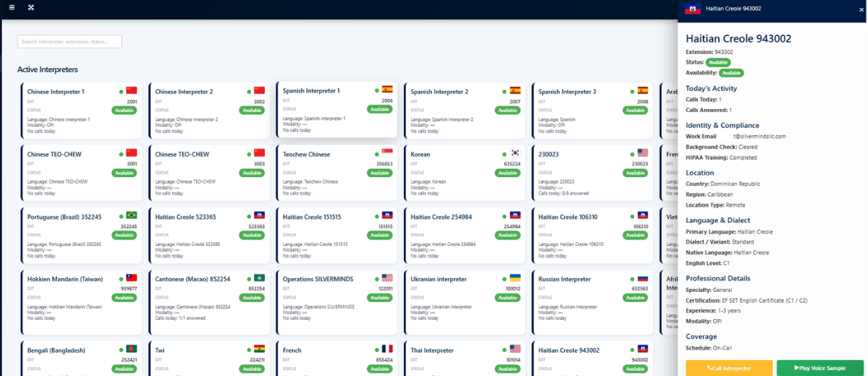The image size is (868, 376).
Task: Click the South Korea flag on Korean card
Action: (515, 153)
